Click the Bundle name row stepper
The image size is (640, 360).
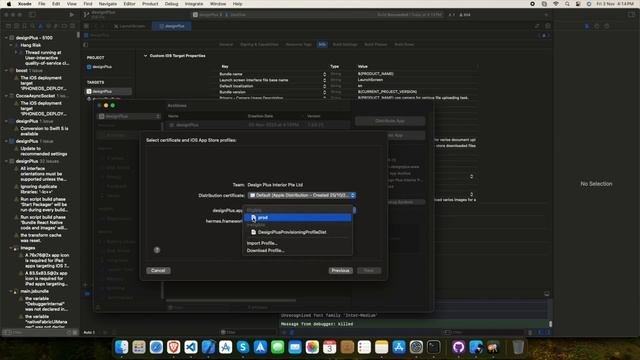coord(324,74)
